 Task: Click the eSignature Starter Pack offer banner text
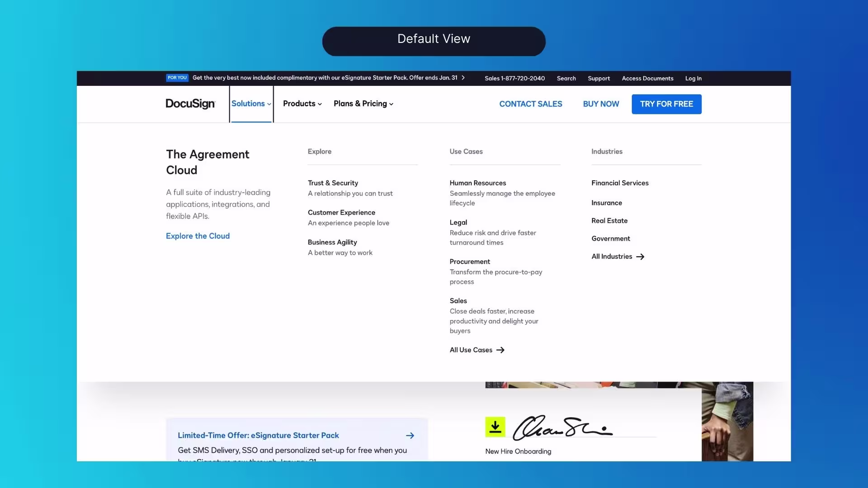tap(325, 78)
